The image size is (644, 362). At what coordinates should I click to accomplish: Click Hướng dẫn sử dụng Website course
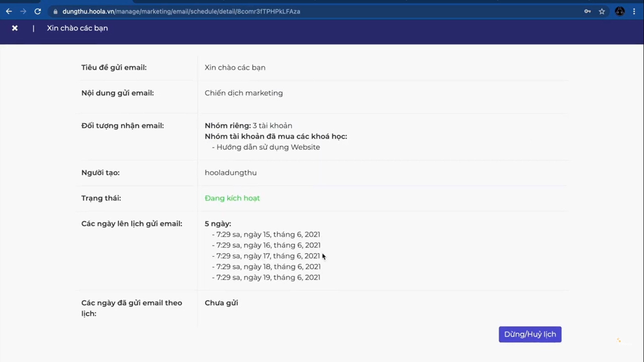268,147
